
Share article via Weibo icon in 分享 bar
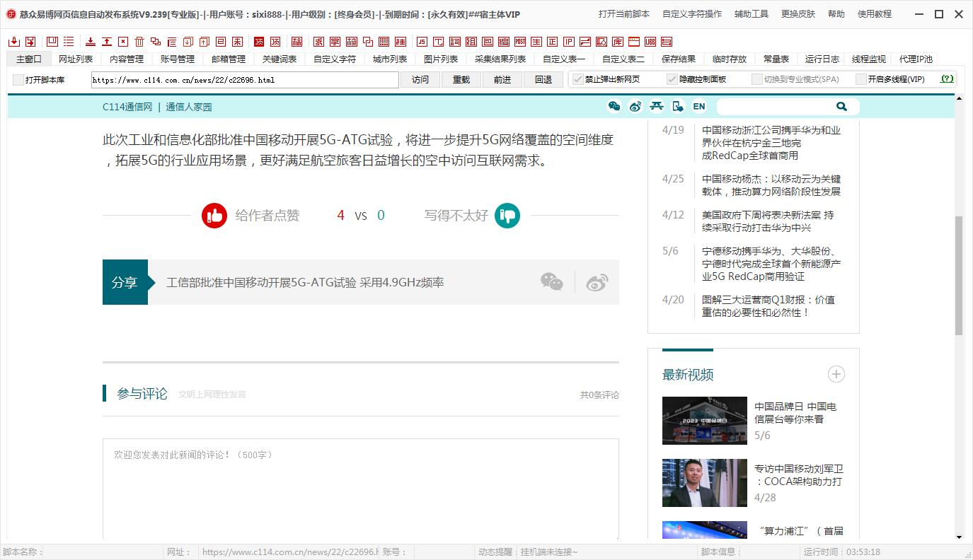[x=597, y=282]
